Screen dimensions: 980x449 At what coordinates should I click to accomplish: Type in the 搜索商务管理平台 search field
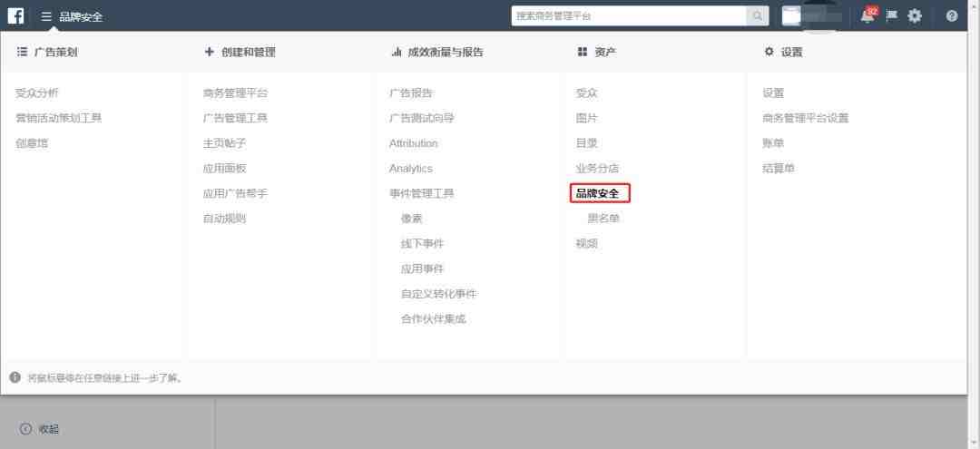(628, 15)
